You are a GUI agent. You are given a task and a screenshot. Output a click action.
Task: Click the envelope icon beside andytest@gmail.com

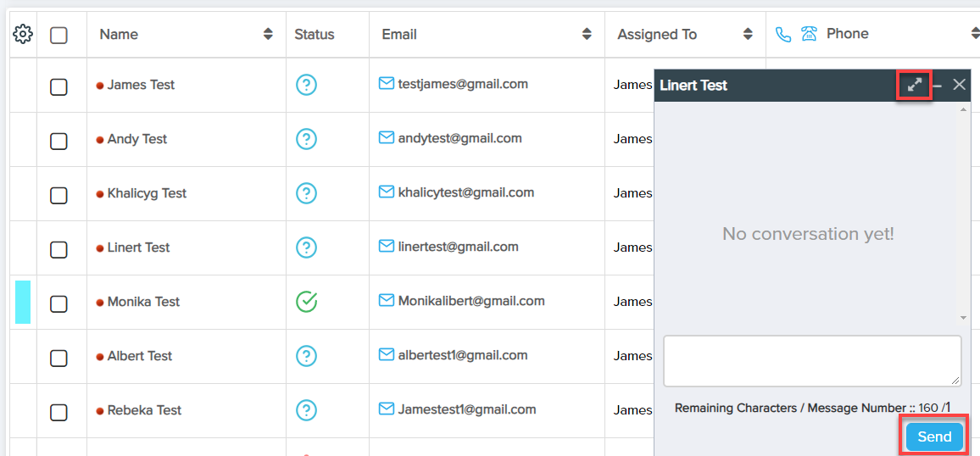tap(387, 138)
